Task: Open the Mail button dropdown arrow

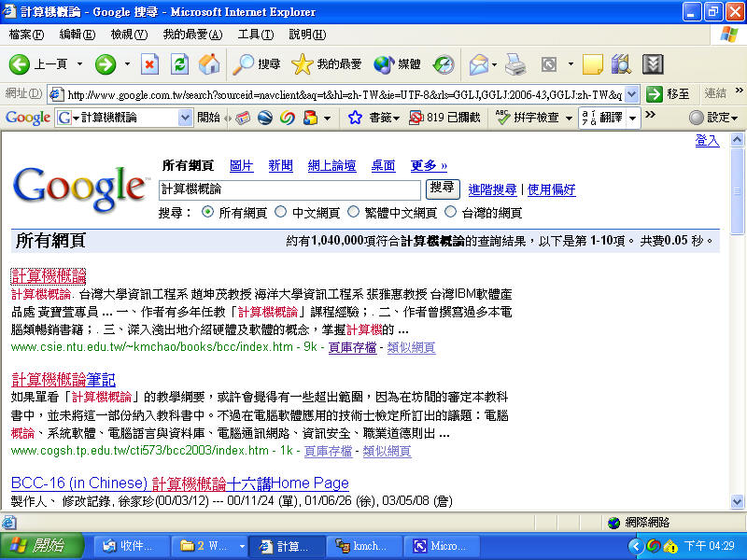Action: (x=495, y=64)
